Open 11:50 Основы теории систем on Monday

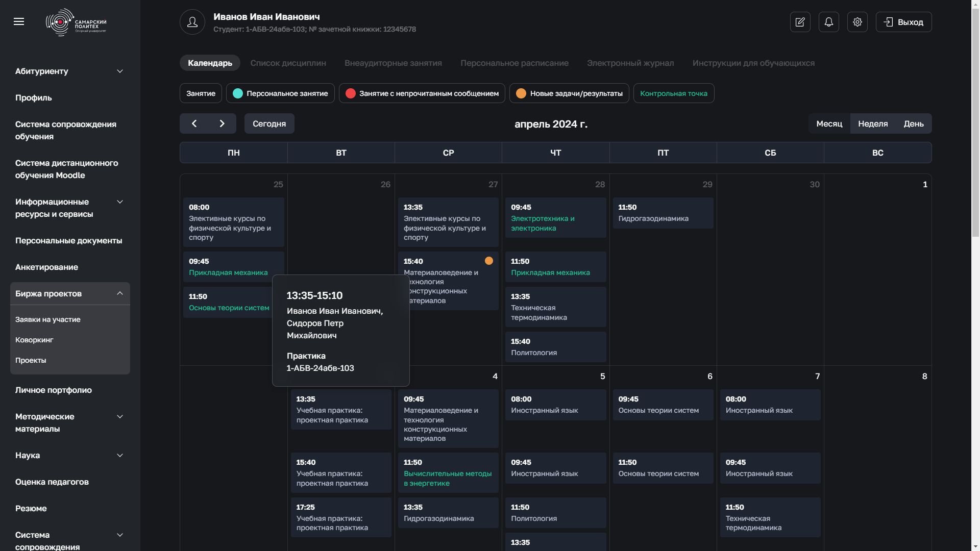(228, 302)
